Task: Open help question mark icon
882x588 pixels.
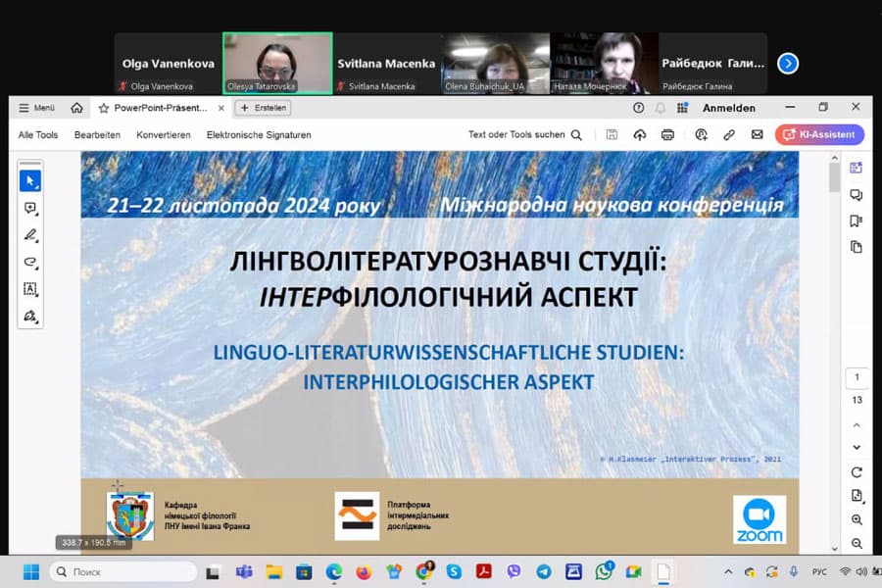Action: 638,108
